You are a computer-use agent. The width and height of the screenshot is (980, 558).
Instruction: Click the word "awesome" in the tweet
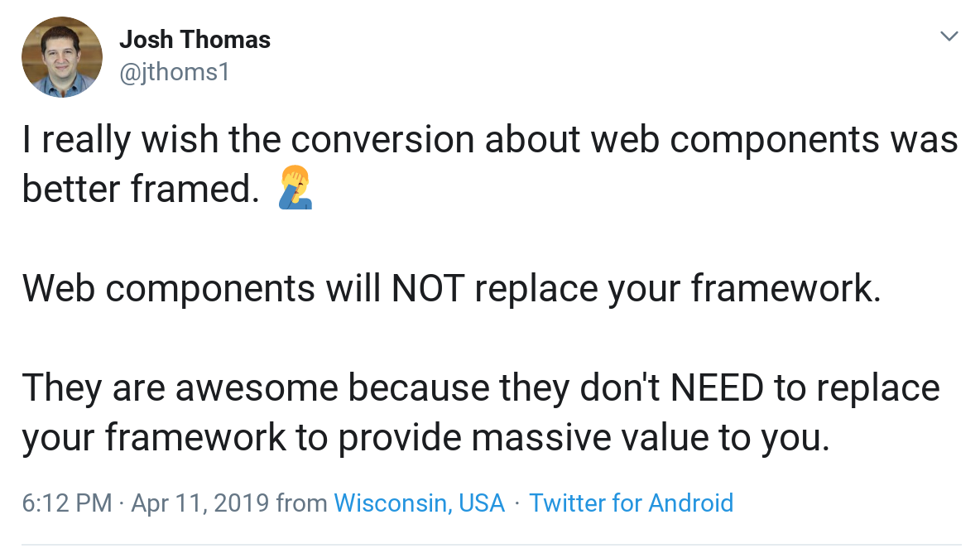[x=257, y=388]
